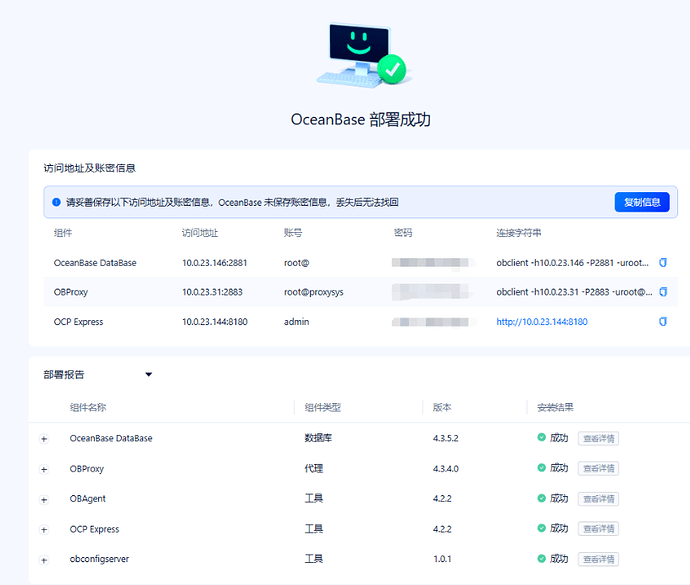Expand the obconfigserver report row

click(x=44, y=560)
